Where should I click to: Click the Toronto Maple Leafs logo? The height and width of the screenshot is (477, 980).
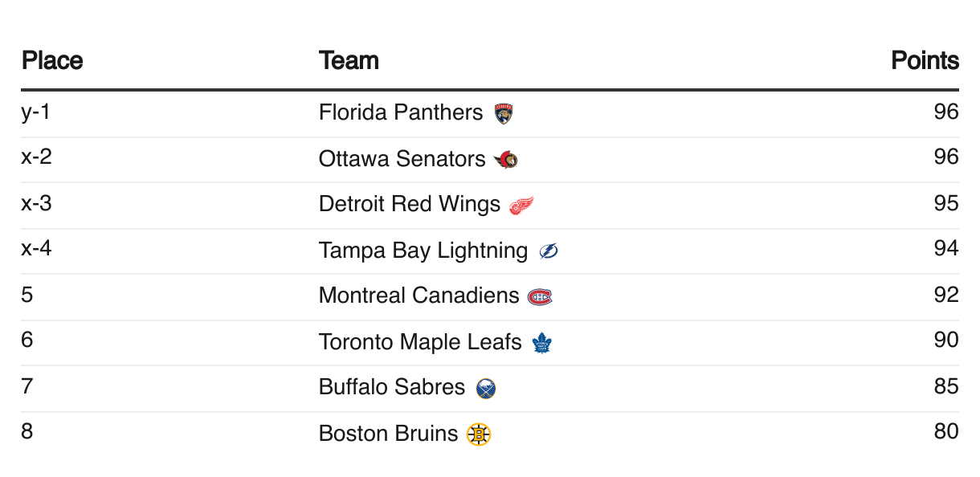tap(542, 344)
